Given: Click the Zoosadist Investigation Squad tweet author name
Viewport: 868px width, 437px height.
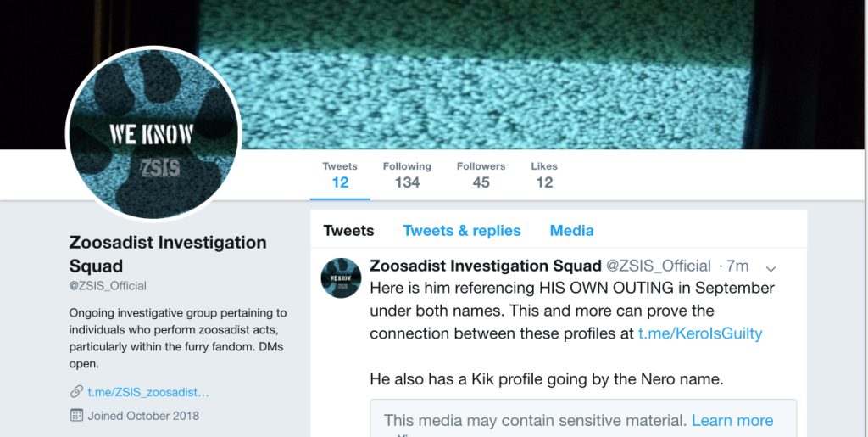Looking at the screenshot, I should 486,266.
